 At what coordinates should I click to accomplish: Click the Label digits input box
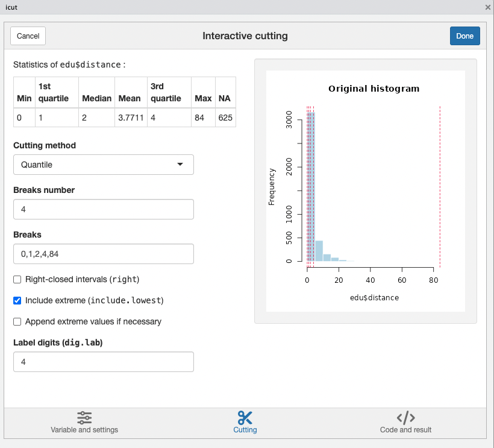103,362
